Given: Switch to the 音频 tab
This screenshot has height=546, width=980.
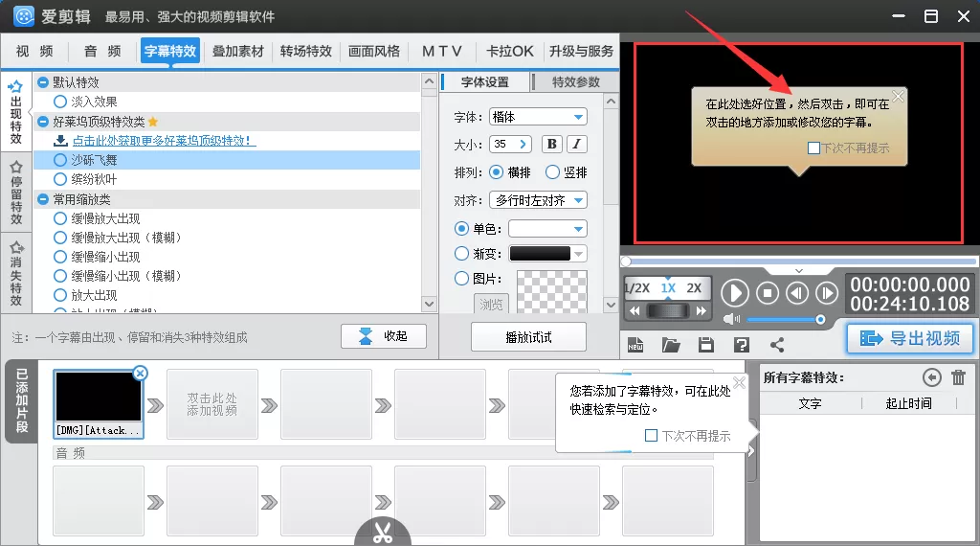Looking at the screenshot, I should coord(102,52).
